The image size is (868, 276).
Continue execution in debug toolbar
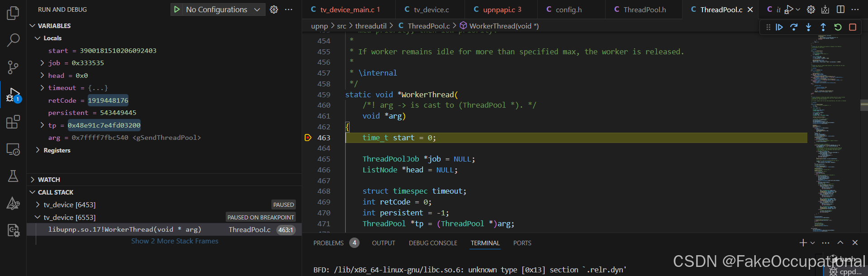(x=779, y=27)
